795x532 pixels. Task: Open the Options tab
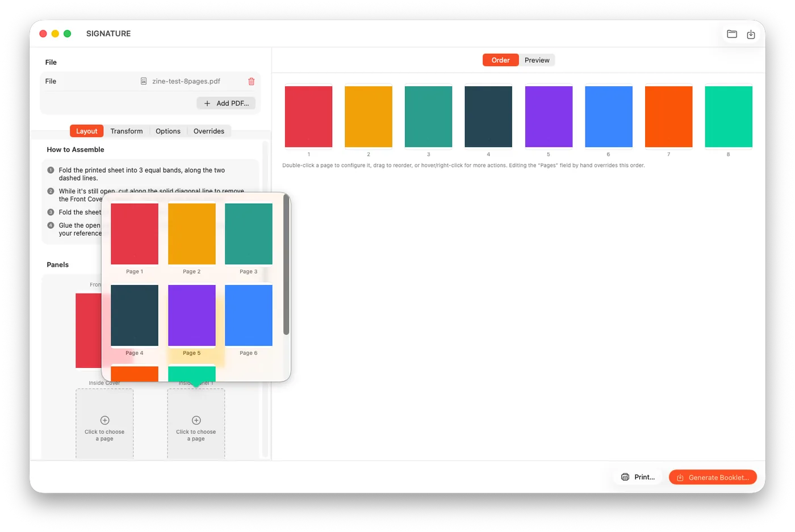pos(168,131)
